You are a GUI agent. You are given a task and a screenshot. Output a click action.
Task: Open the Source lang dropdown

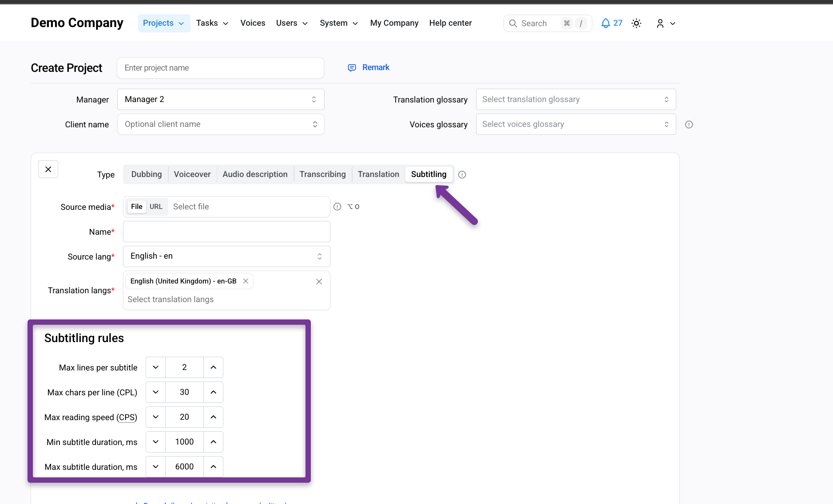coord(226,256)
